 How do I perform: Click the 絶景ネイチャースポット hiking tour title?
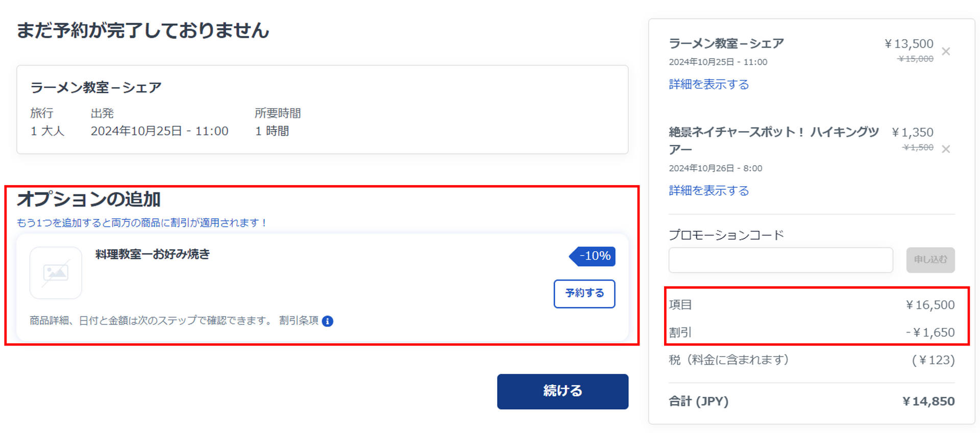click(773, 133)
